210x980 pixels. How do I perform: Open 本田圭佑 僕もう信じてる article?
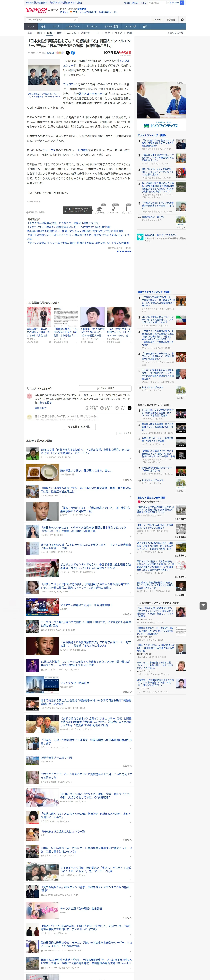tap(95, 509)
